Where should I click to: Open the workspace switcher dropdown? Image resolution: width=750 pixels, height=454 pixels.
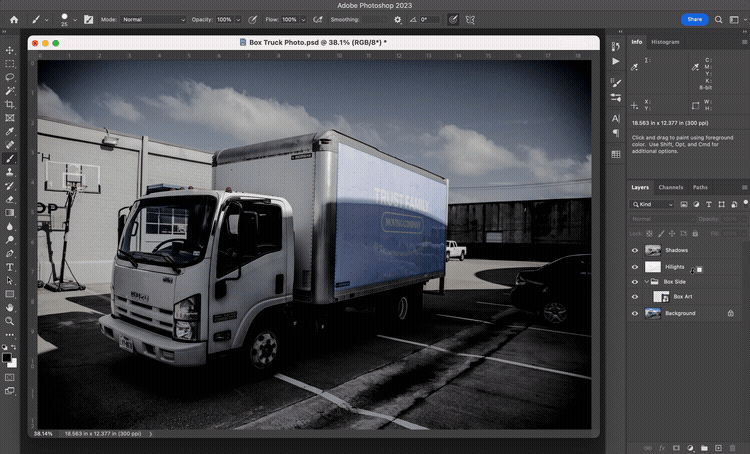pyautogui.click(x=734, y=20)
